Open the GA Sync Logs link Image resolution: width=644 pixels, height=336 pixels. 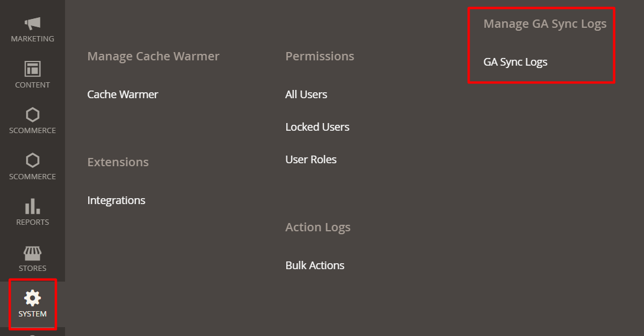(x=515, y=62)
